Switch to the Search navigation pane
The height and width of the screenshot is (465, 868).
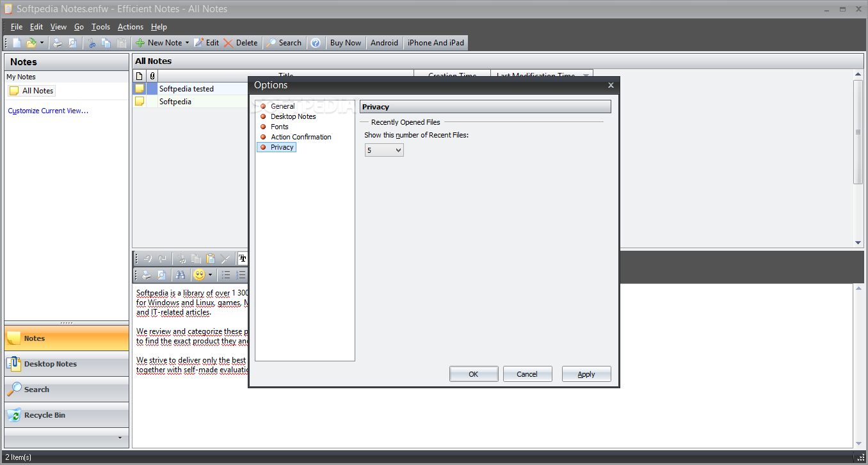point(67,390)
